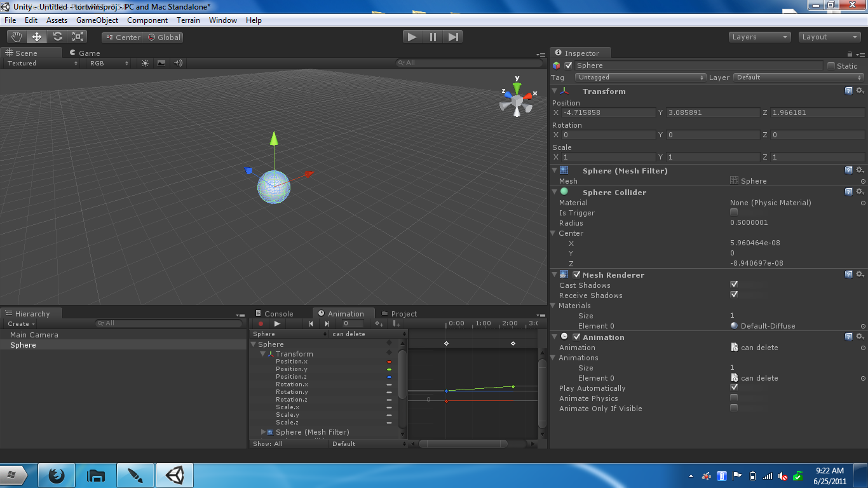Viewport: 868px width, 488px height.
Task: Open the Textured draw mode dropdown
Action: (43, 63)
